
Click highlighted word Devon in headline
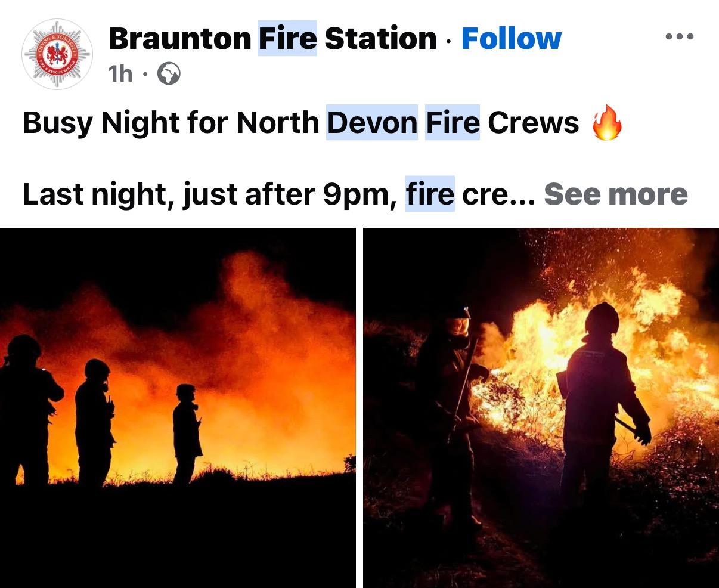[372, 123]
